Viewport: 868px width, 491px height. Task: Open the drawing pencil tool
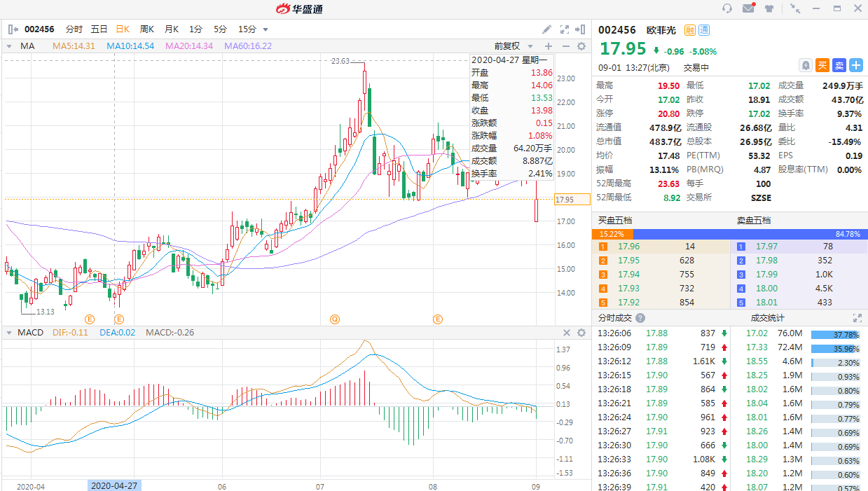[547, 29]
